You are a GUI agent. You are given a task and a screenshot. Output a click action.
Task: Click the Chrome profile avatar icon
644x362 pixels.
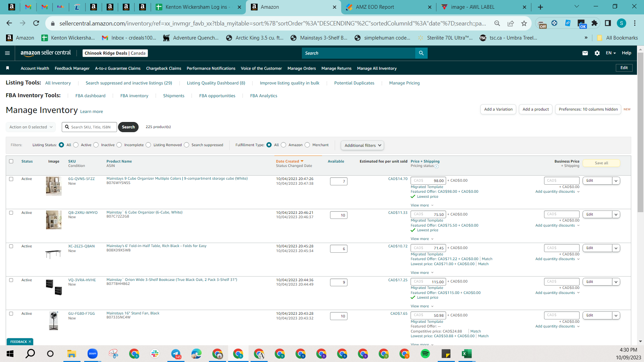tap(622, 23)
